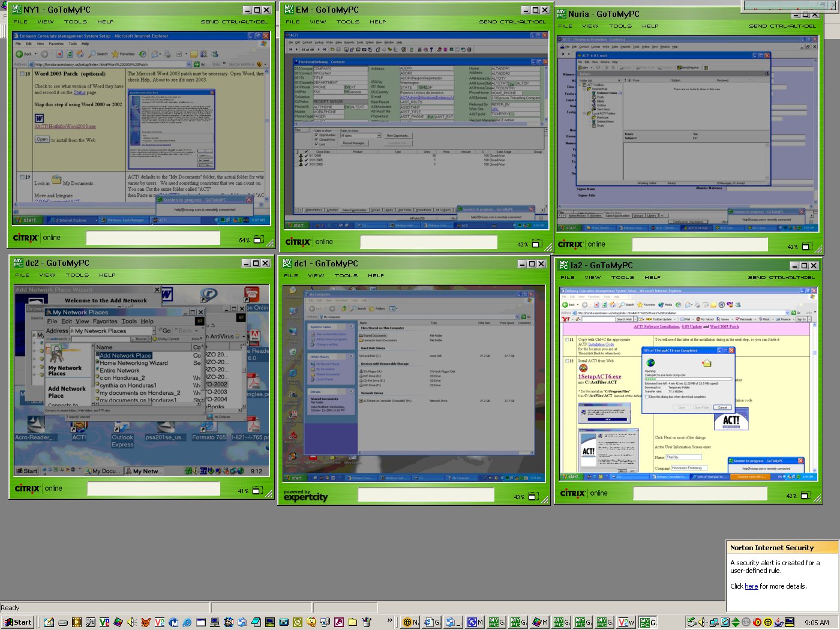Click the Windows Start button on host taskbar
This screenshot has width=840, height=630.
[17, 622]
